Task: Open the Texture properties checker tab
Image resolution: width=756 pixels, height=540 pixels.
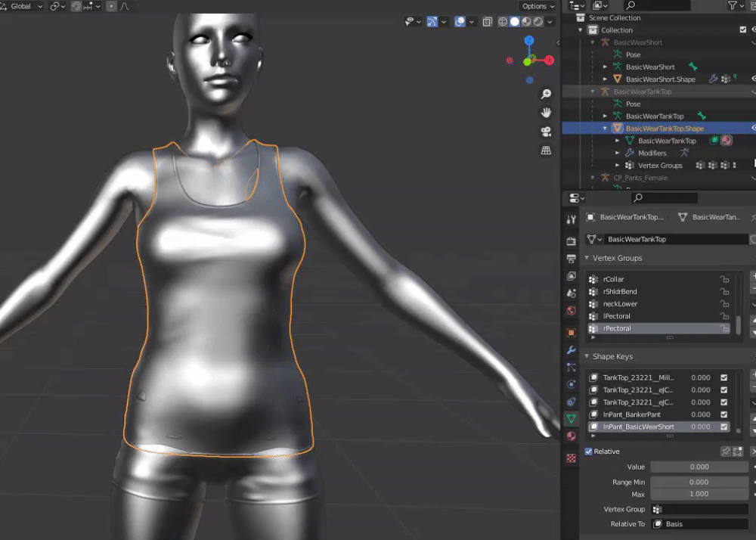Action: (x=572, y=458)
